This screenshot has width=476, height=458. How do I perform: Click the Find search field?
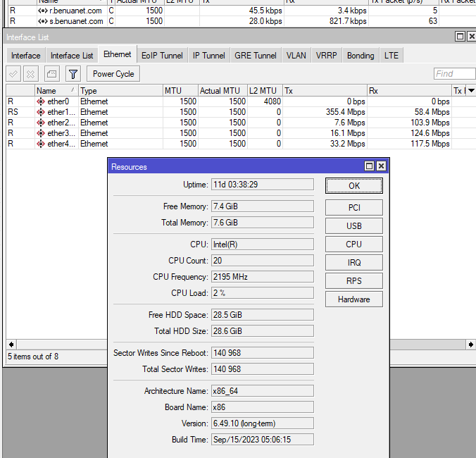[453, 74]
